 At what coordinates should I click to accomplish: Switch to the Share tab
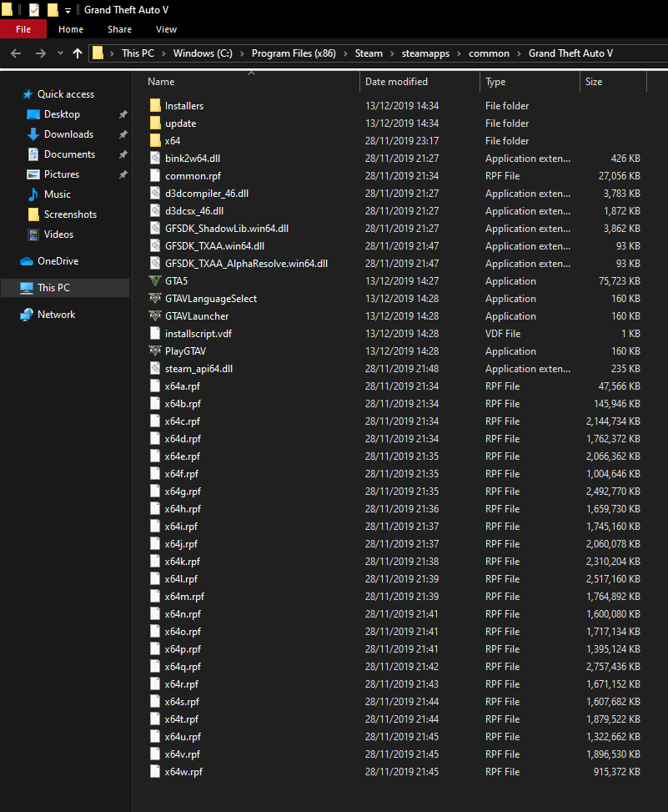click(119, 28)
